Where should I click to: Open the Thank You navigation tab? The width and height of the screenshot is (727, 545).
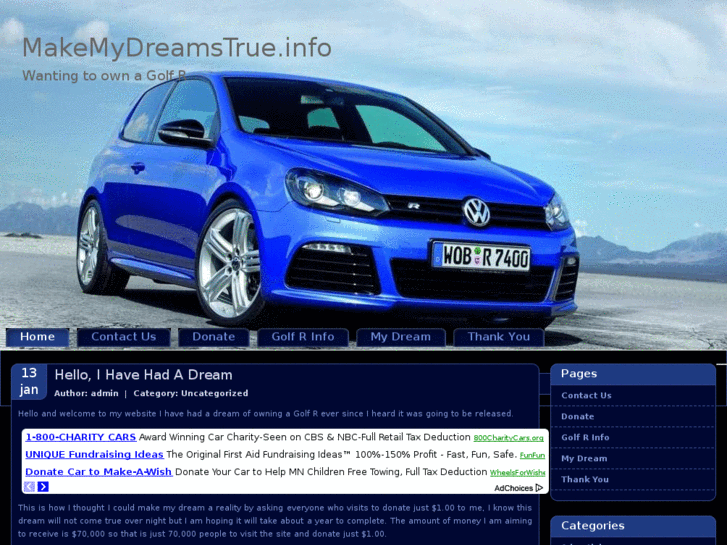click(x=498, y=337)
